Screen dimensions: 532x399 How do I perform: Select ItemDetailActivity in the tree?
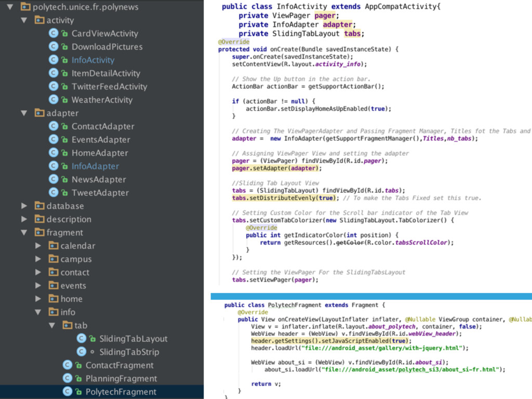[106, 73]
